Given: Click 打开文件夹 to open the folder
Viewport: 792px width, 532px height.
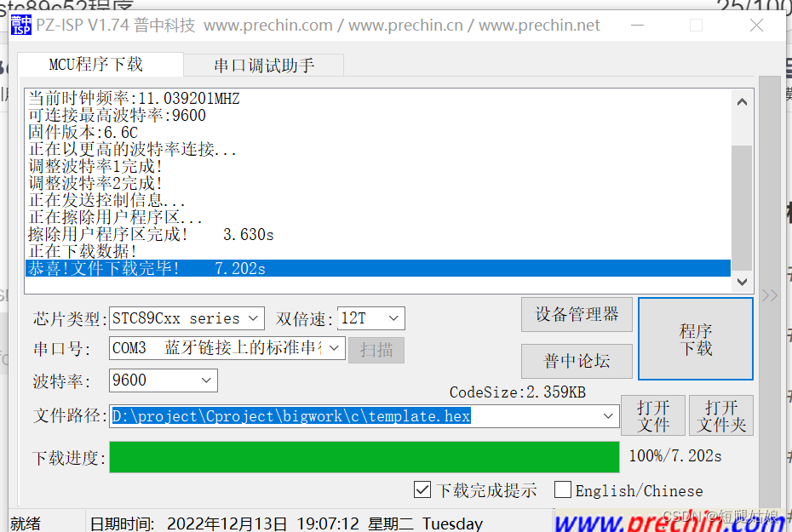Looking at the screenshot, I should click(x=720, y=415).
